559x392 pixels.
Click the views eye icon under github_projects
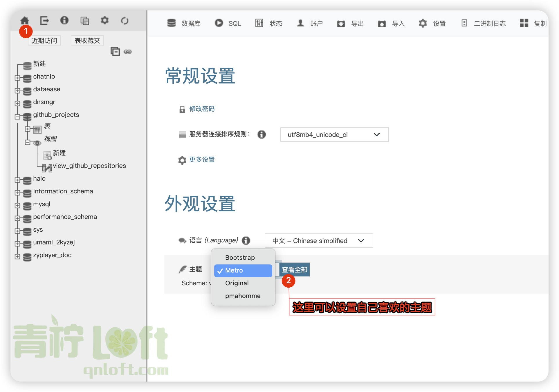point(37,143)
